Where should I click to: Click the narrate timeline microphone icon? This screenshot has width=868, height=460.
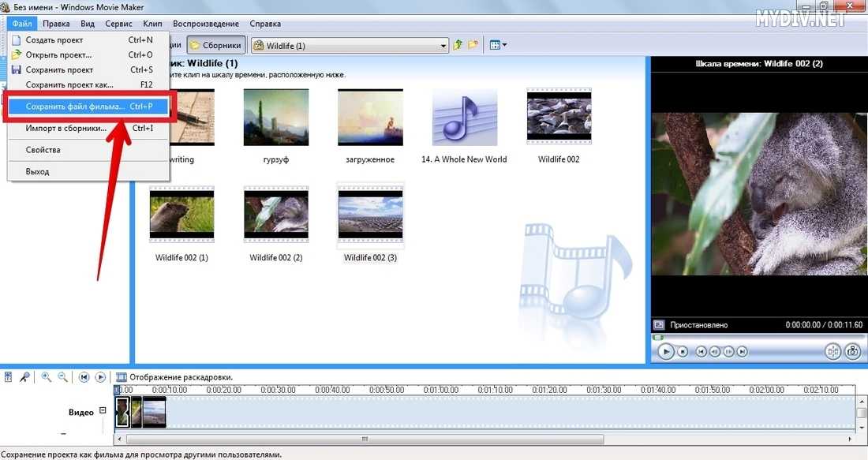tap(25, 377)
